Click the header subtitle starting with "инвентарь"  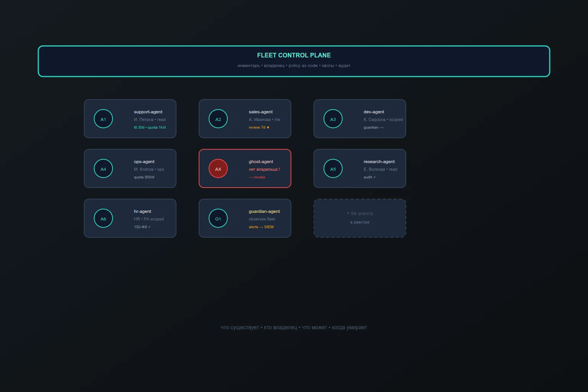294,65
